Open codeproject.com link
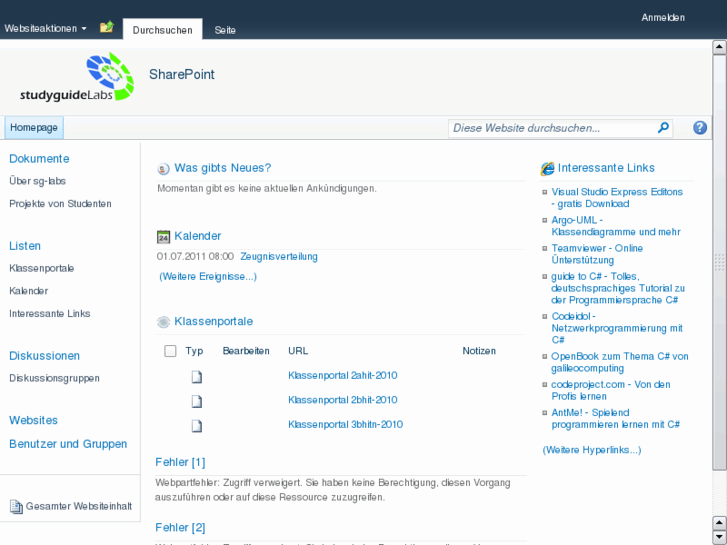Image resolution: width=727 pixels, height=545 pixels. point(611,391)
